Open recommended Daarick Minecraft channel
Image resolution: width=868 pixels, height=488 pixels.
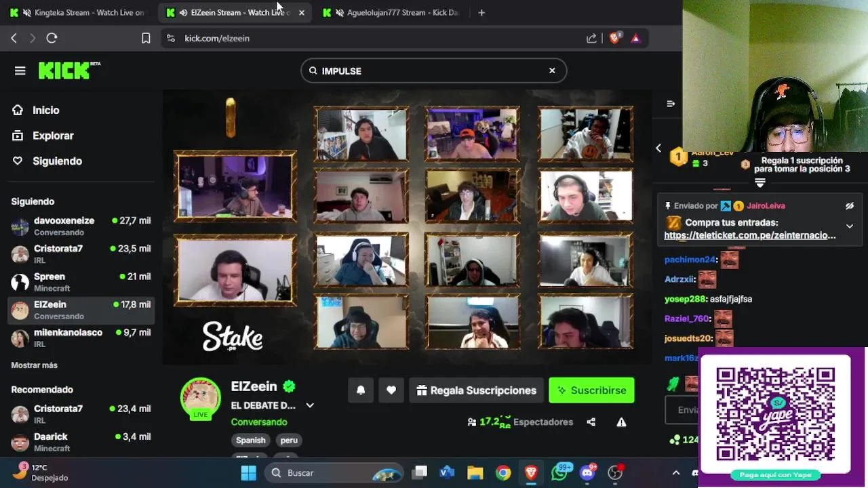coord(81,442)
